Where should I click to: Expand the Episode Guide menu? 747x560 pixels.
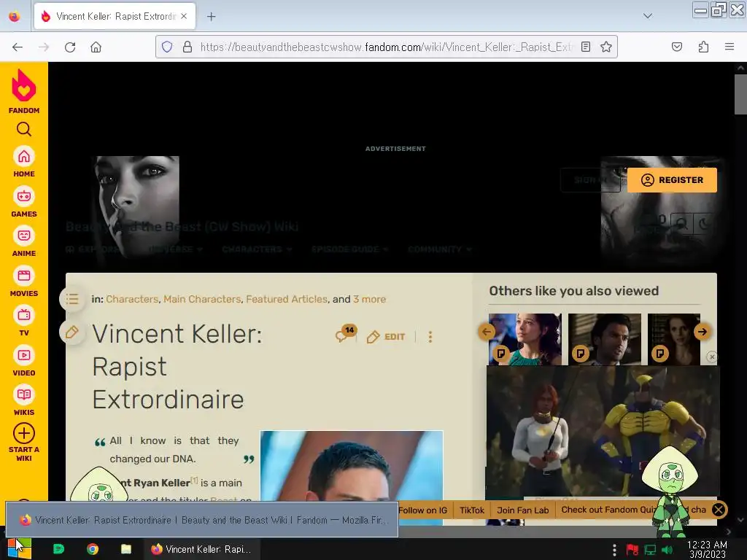pyautogui.click(x=349, y=249)
